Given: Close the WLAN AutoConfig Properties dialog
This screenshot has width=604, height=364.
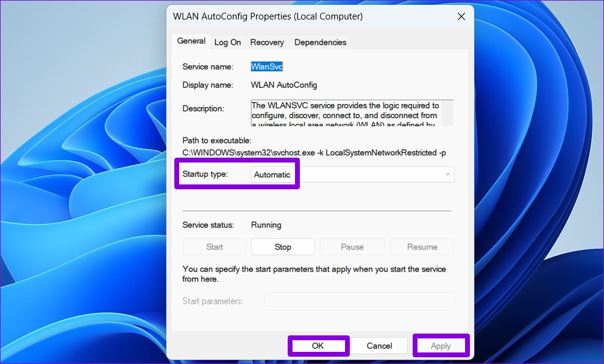Looking at the screenshot, I should pos(461,16).
